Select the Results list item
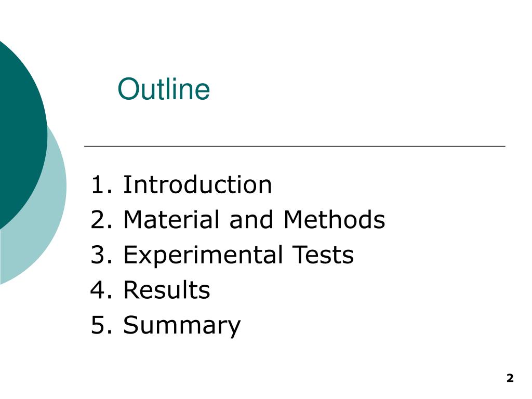The image size is (532, 399). [x=150, y=290]
